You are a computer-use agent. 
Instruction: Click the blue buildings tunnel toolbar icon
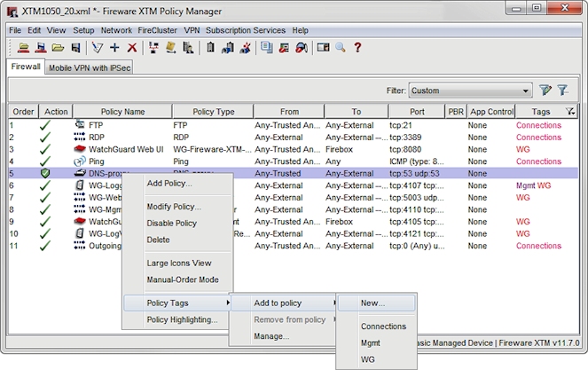228,48
